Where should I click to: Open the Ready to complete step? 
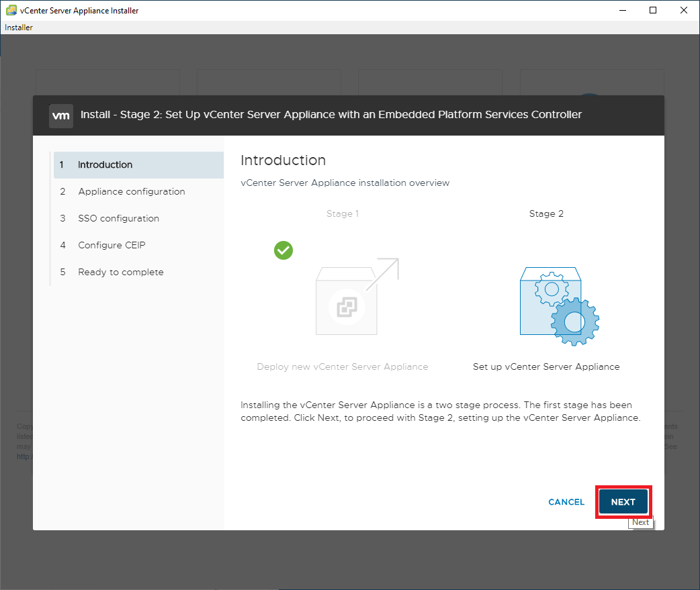(x=120, y=273)
